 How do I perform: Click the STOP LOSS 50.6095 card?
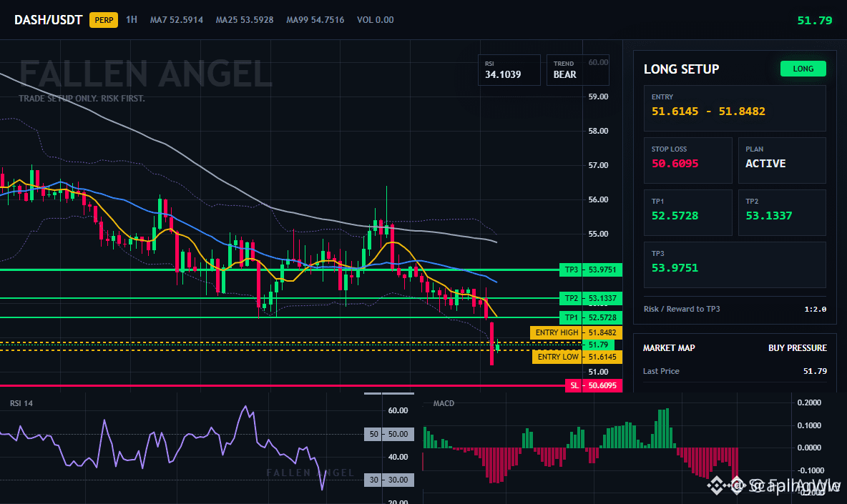point(687,160)
